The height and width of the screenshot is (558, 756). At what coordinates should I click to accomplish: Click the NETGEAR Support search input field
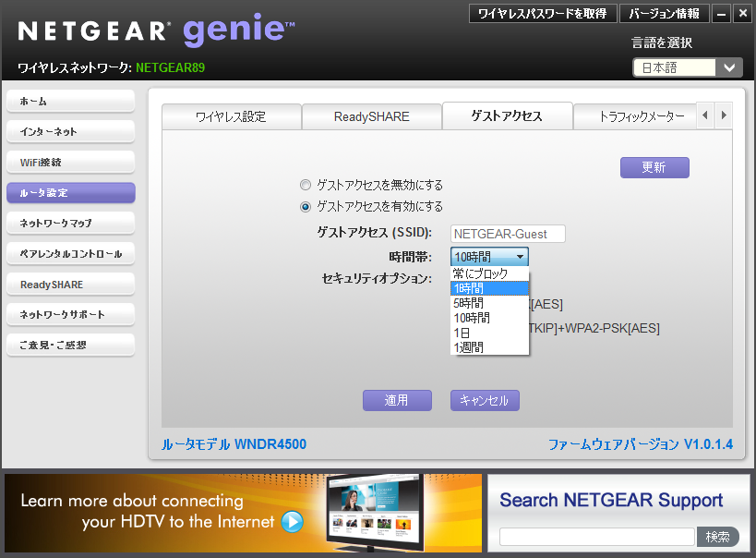[x=596, y=537]
